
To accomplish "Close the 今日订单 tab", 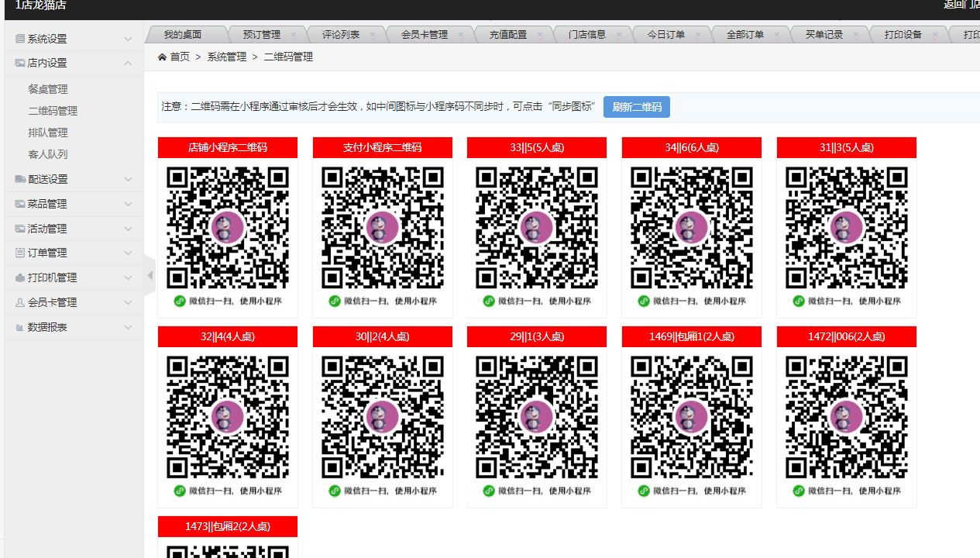I will point(698,35).
